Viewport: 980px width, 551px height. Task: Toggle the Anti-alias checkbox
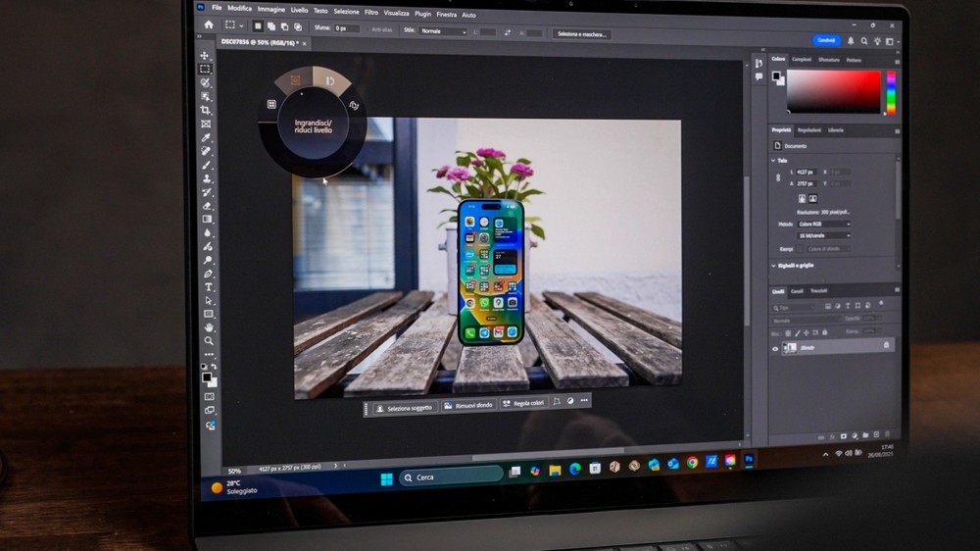tap(367, 29)
